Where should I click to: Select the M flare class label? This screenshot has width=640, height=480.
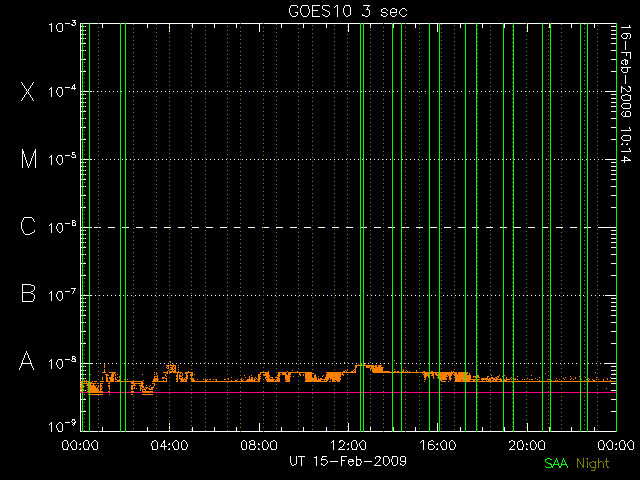click(29, 159)
